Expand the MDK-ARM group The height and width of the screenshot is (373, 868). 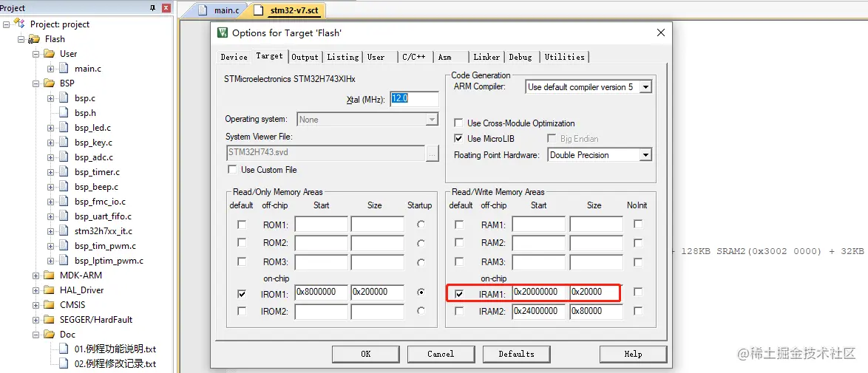(x=36, y=275)
